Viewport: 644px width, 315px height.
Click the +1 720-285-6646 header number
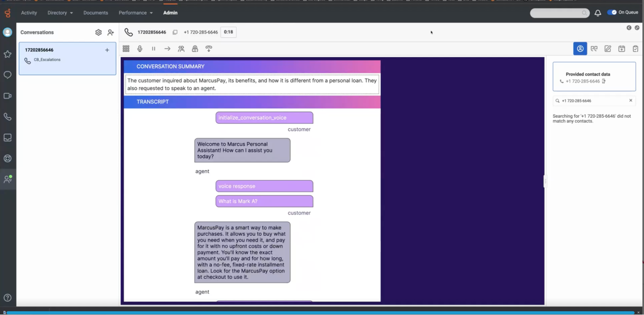[x=201, y=32]
